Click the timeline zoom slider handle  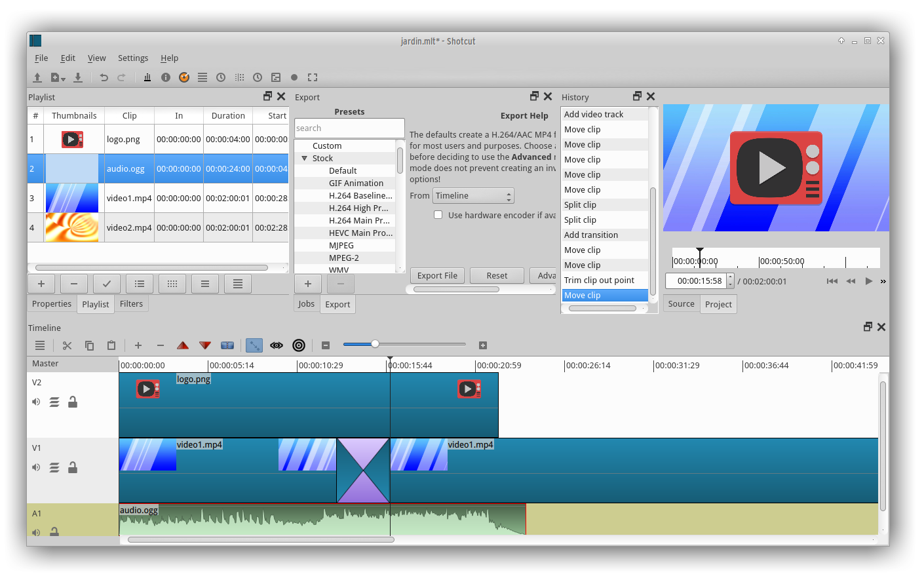click(x=375, y=344)
